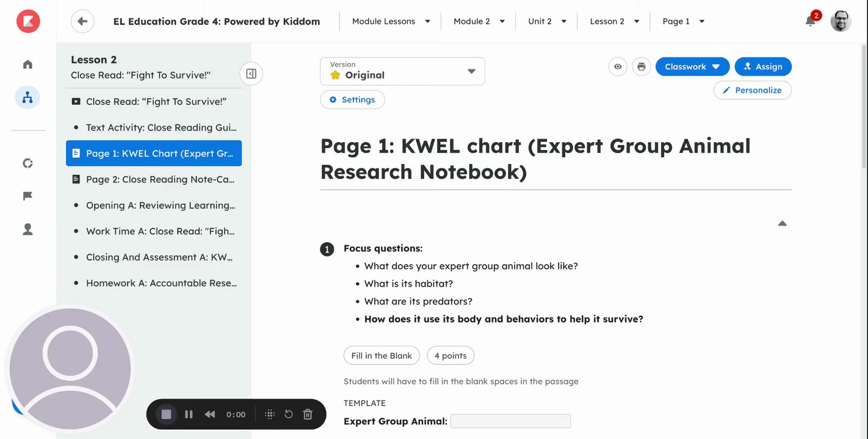Screen dimensions: 868x439
Task: Click the Personalize button
Action: pos(752,90)
